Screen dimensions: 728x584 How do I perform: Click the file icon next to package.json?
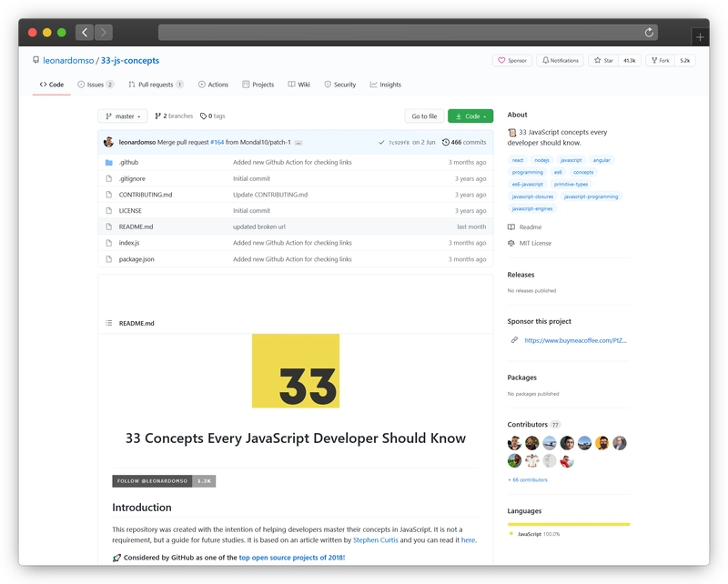click(x=109, y=259)
